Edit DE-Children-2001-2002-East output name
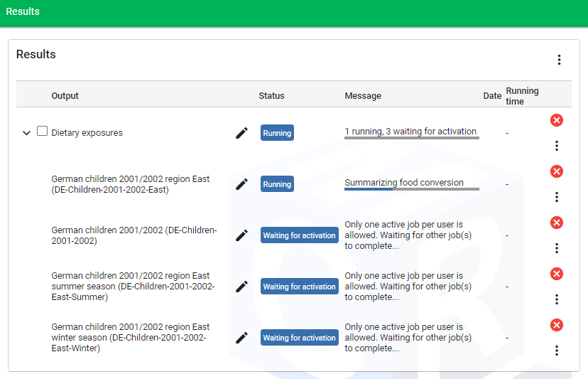 pos(241,184)
